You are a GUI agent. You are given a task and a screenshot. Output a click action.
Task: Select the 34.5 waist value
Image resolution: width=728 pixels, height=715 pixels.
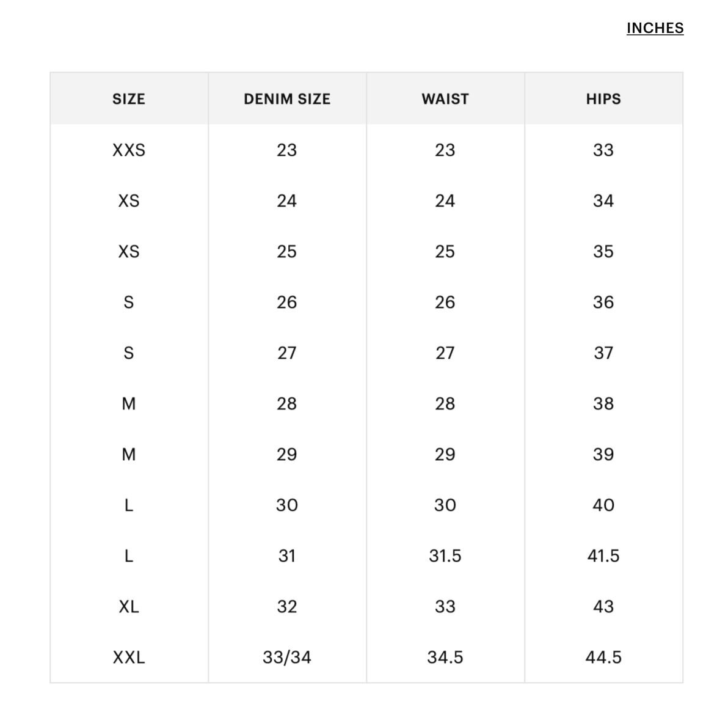click(x=445, y=657)
